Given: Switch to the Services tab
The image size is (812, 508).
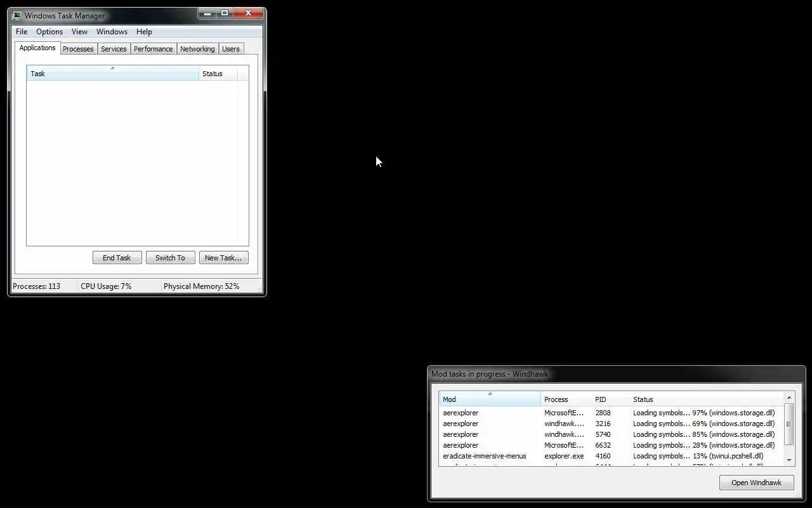Looking at the screenshot, I should click(114, 49).
